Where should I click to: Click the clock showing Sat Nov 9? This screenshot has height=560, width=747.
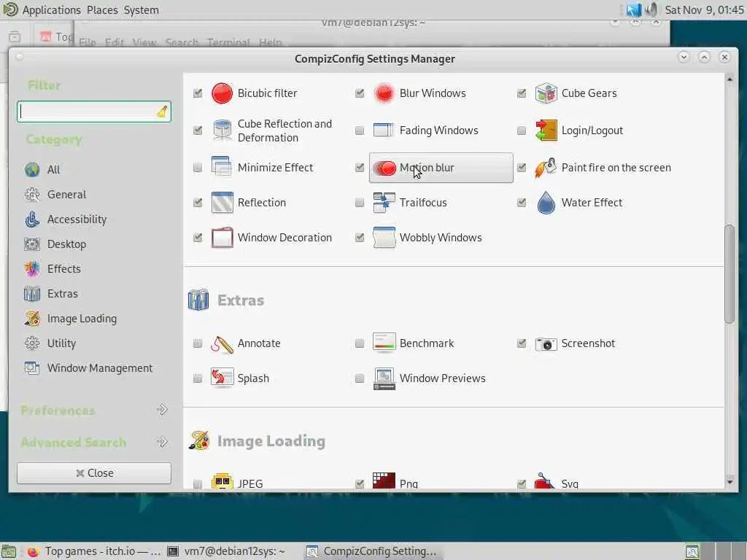click(x=704, y=10)
